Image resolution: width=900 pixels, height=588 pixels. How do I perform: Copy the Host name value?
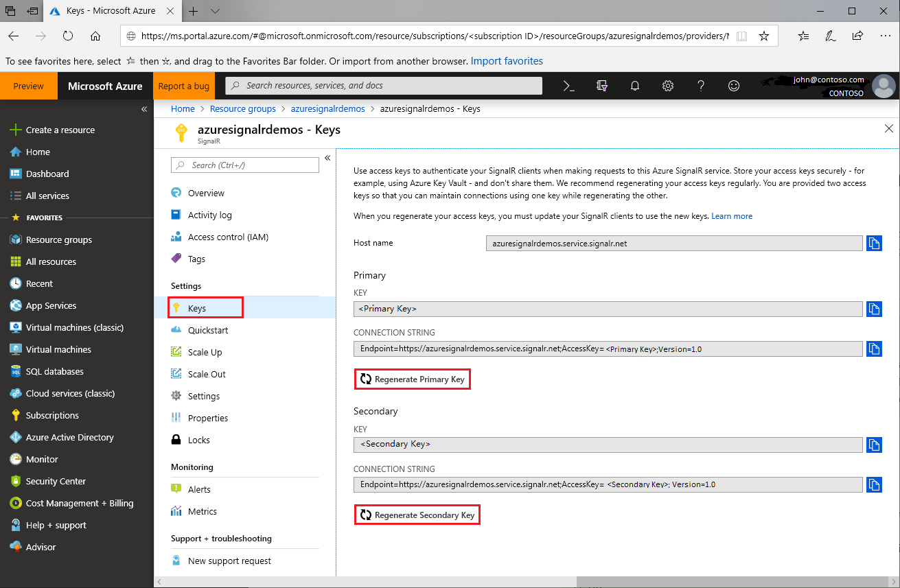pyautogui.click(x=874, y=243)
